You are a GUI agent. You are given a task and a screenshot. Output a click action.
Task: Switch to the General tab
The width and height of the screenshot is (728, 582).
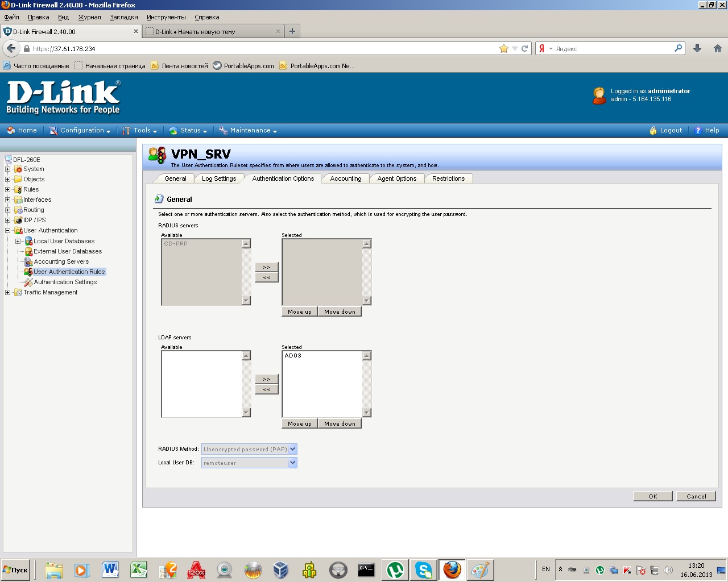point(175,178)
